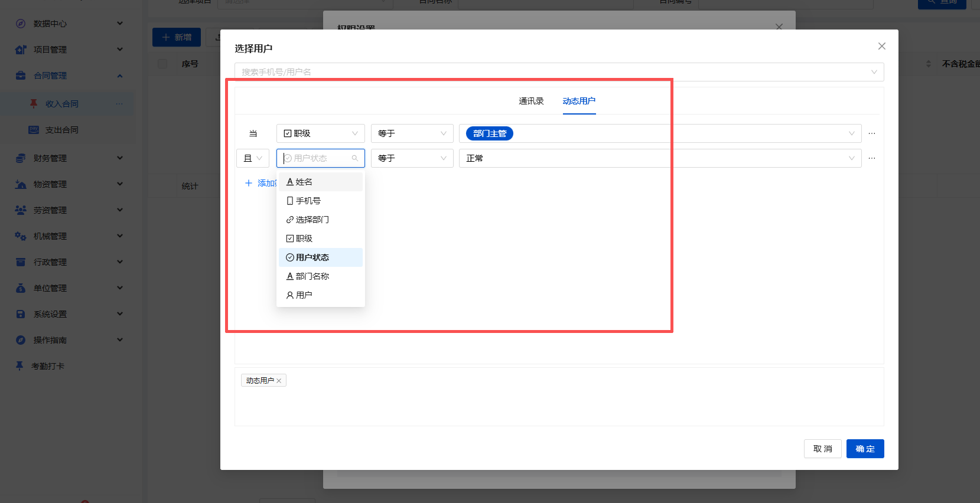
Task: Open more options for 用户状态 condition row
Action: [872, 158]
